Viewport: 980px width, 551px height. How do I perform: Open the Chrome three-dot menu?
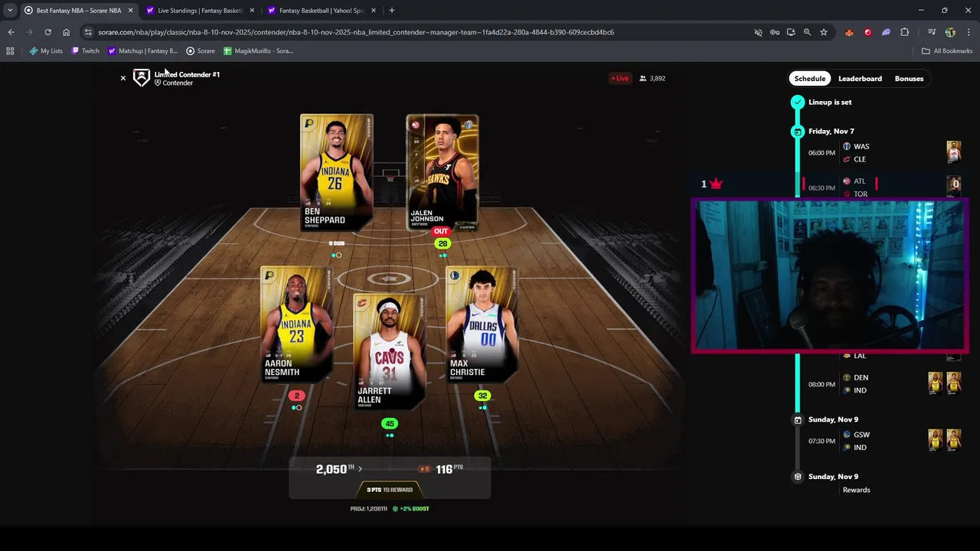coord(969,32)
